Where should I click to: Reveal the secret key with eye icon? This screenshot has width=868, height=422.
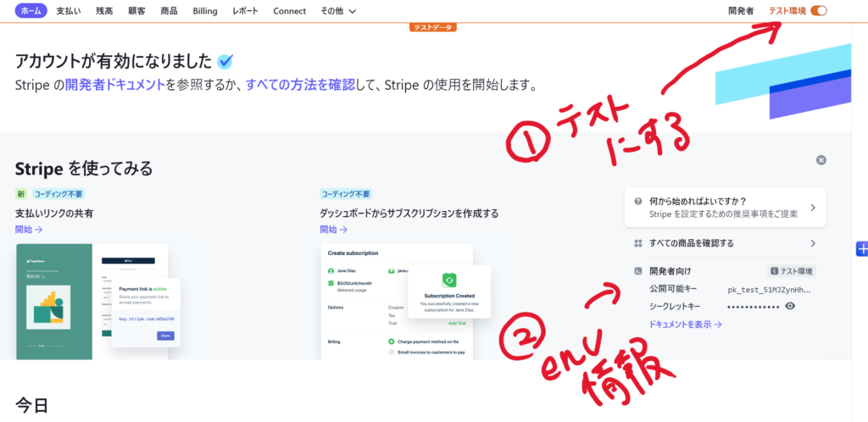791,306
